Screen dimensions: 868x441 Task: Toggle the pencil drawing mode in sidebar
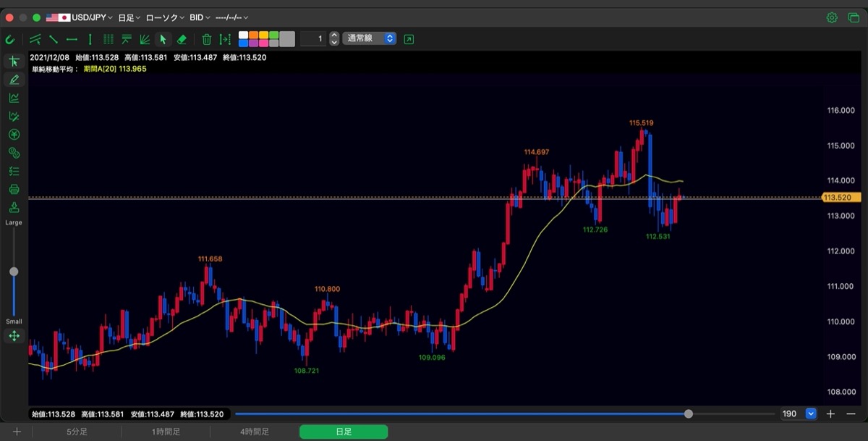[x=14, y=80]
